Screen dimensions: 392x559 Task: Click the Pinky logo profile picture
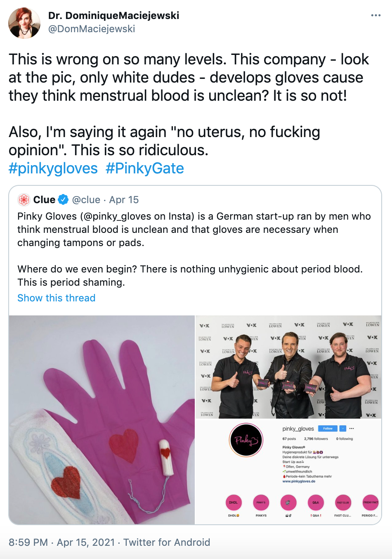246,440
